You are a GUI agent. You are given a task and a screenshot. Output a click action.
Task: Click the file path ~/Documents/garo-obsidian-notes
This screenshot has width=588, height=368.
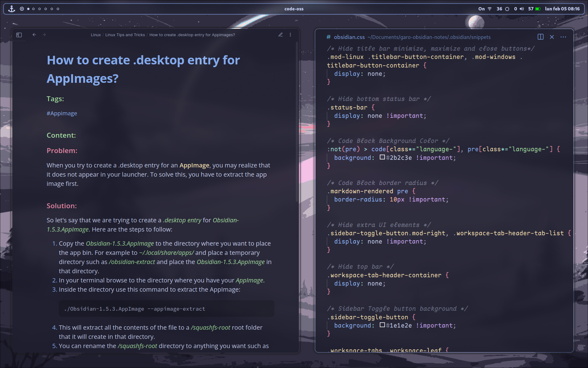coord(429,37)
